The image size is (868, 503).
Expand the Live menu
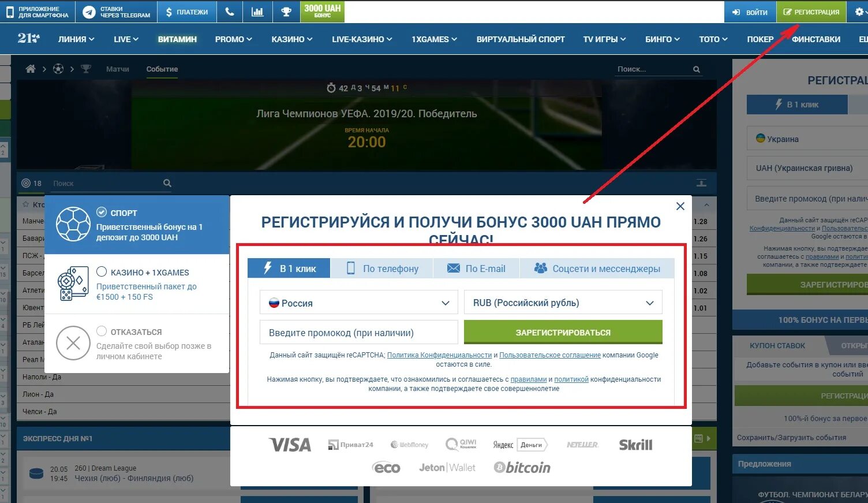click(x=126, y=39)
